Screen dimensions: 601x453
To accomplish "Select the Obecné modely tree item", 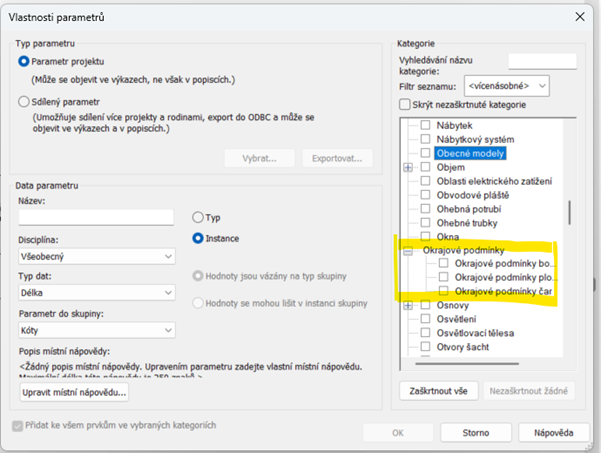I will tap(470, 154).
